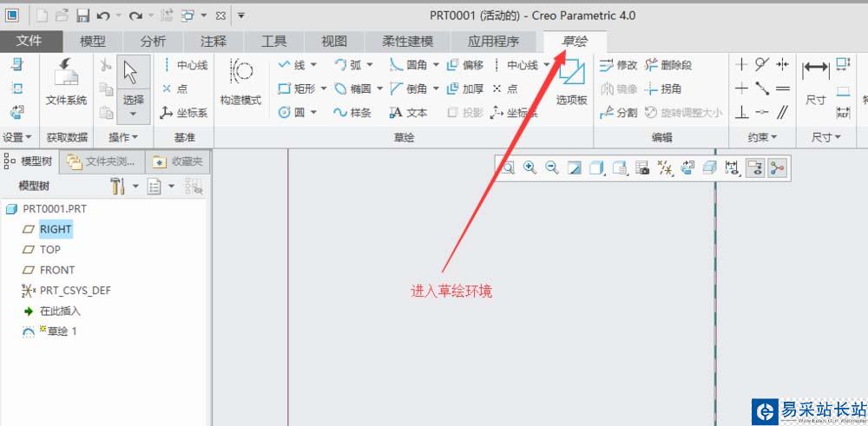This screenshot has height=426, width=868.
Task: Click the Redo arrow icon
Action: click(x=135, y=16)
